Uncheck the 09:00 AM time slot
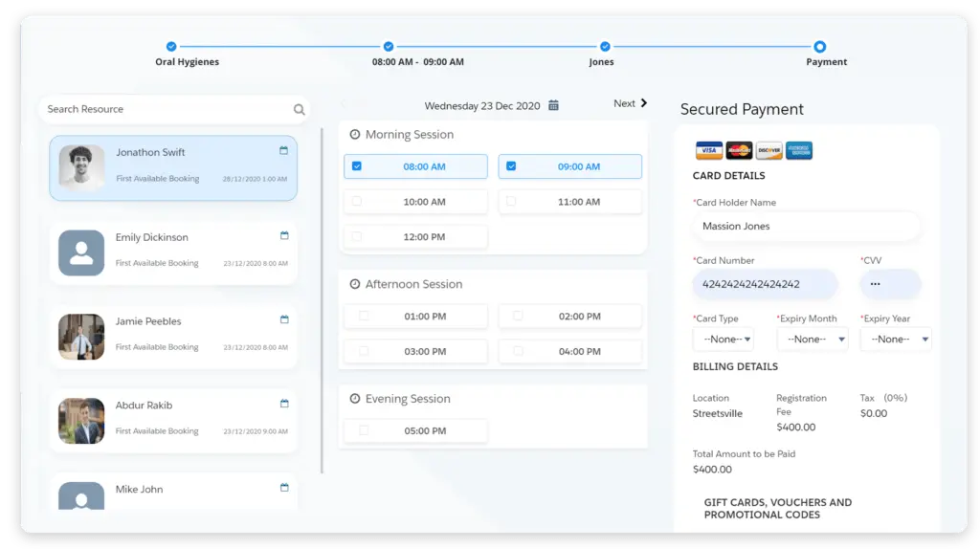This screenshot has height=549, width=980. tap(511, 166)
